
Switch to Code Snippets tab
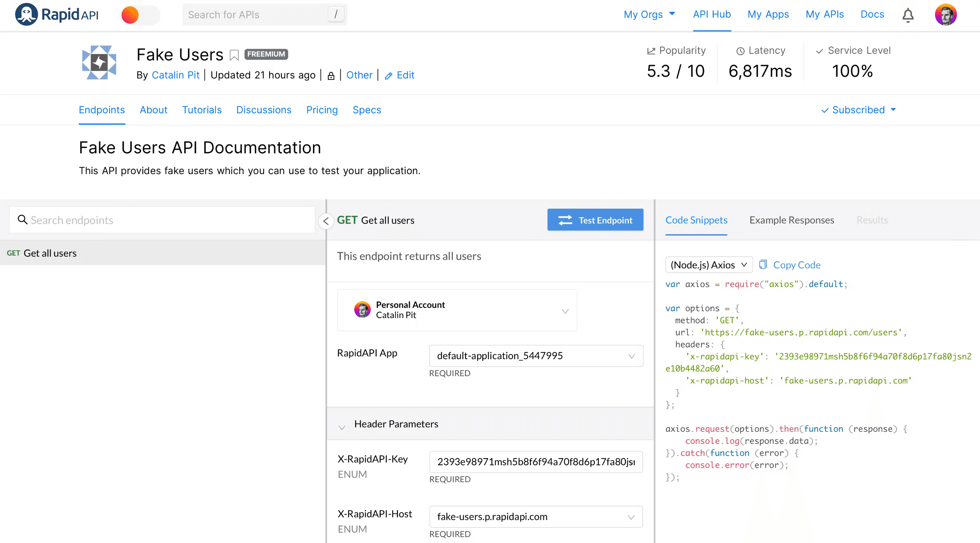pyautogui.click(x=696, y=220)
